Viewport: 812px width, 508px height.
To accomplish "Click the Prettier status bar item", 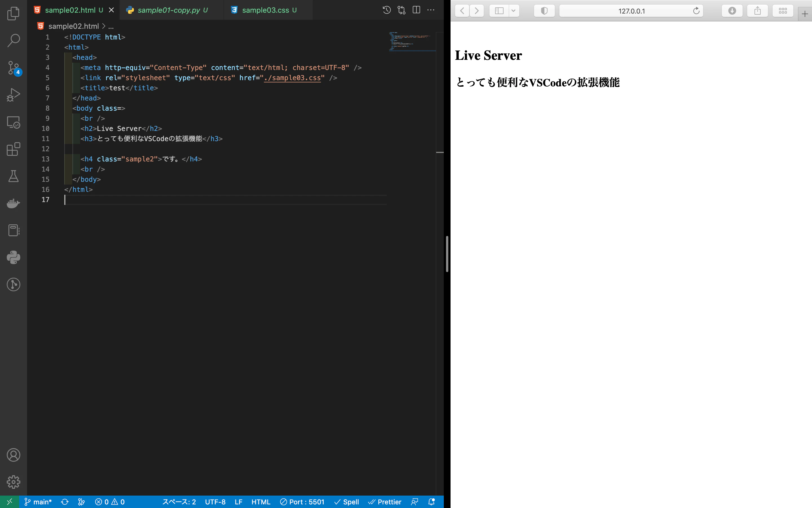I will point(385,502).
